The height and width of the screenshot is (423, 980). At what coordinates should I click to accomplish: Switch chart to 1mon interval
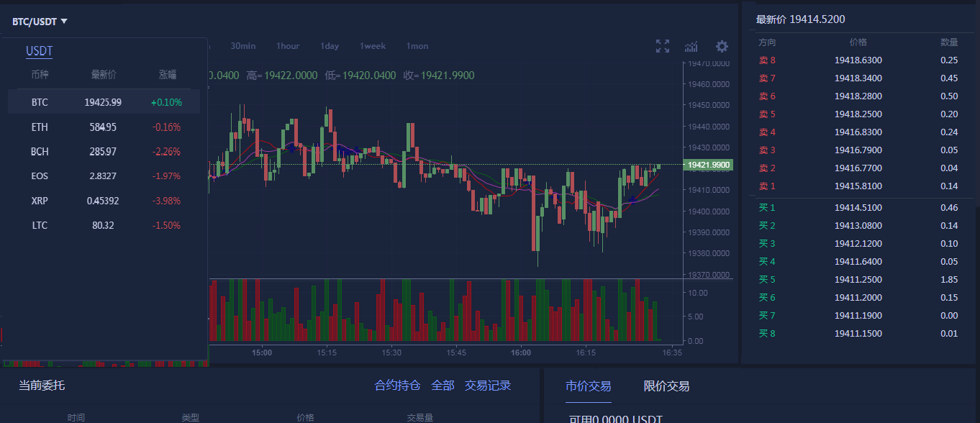417,46
